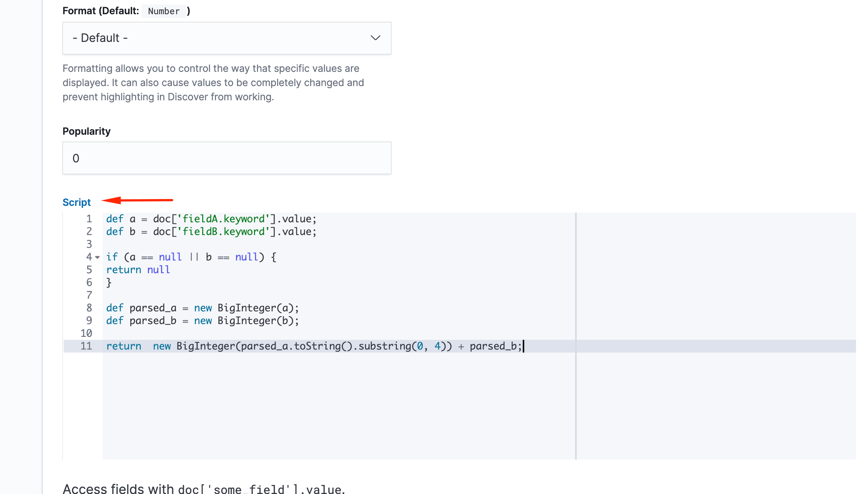Open the Script label link
Viewport: 868px width, 494px height.
[x=76, y=202]
